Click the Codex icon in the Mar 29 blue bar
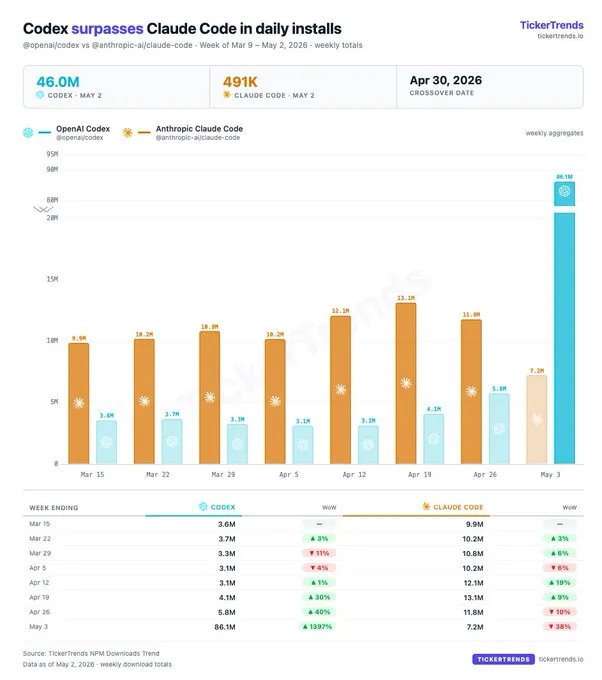 [x=237, y=444]
